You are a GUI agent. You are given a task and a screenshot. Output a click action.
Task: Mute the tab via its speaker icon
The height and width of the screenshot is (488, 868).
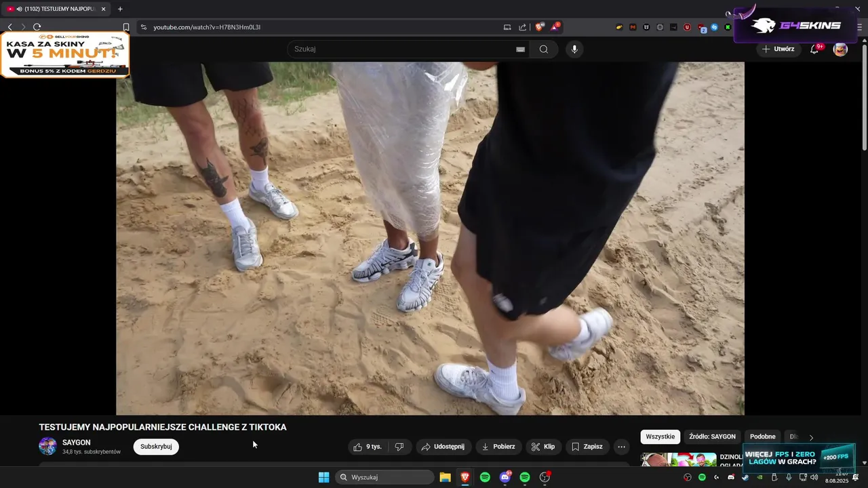(18, 9)
